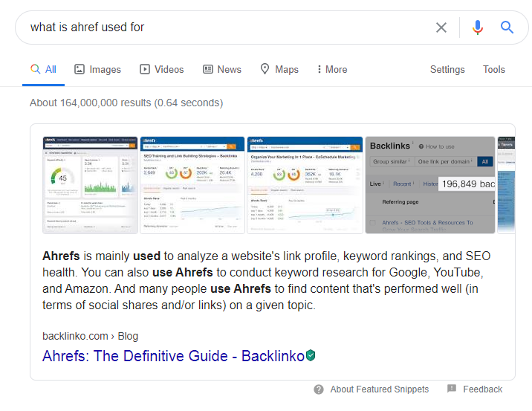Open About Featured Snippets link
This screenshot has height=411, width=532.
[x=380, y=389]
